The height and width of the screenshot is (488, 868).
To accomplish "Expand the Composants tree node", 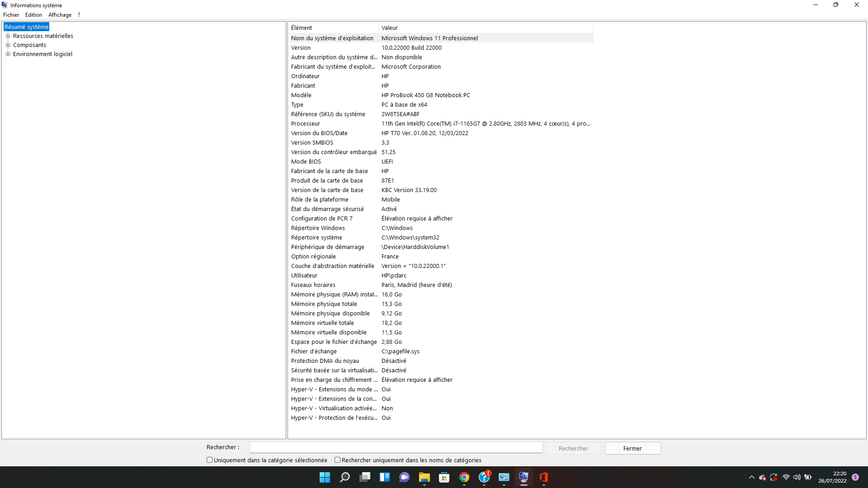I will 8,45.
